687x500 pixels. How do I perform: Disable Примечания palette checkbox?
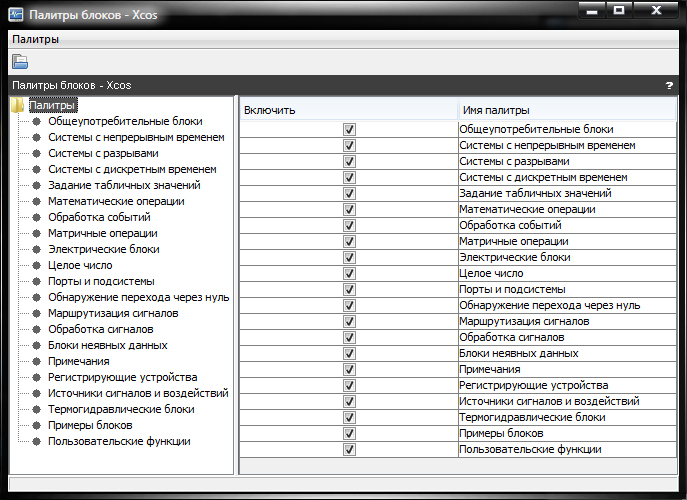click(349, 369)
